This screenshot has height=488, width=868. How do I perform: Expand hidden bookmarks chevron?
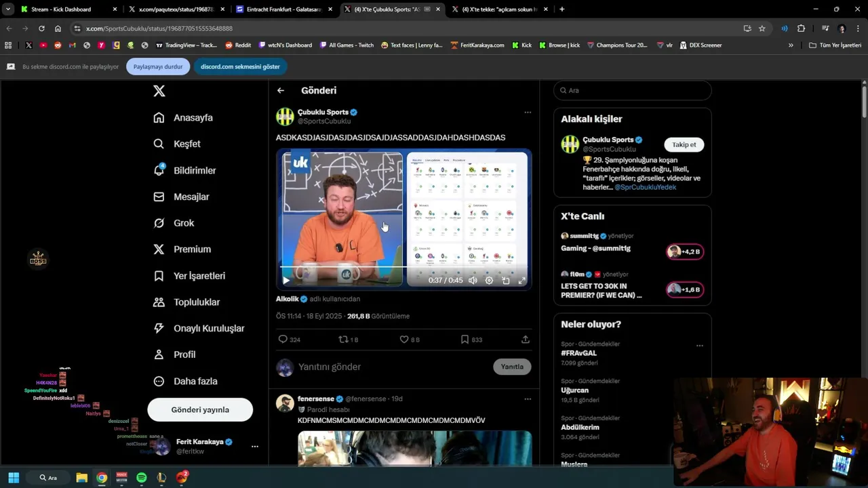click(x=791, y=45)
